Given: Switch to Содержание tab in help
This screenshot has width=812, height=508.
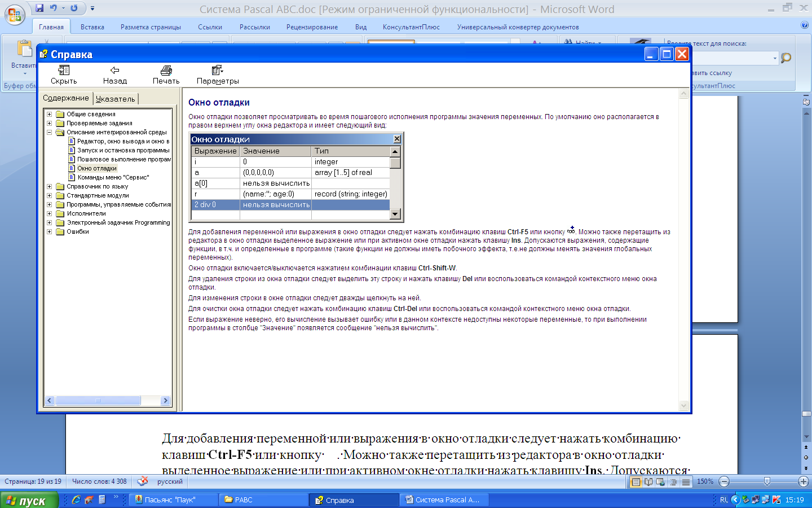Looking at the screenshot, I should (x=66, y=98).
